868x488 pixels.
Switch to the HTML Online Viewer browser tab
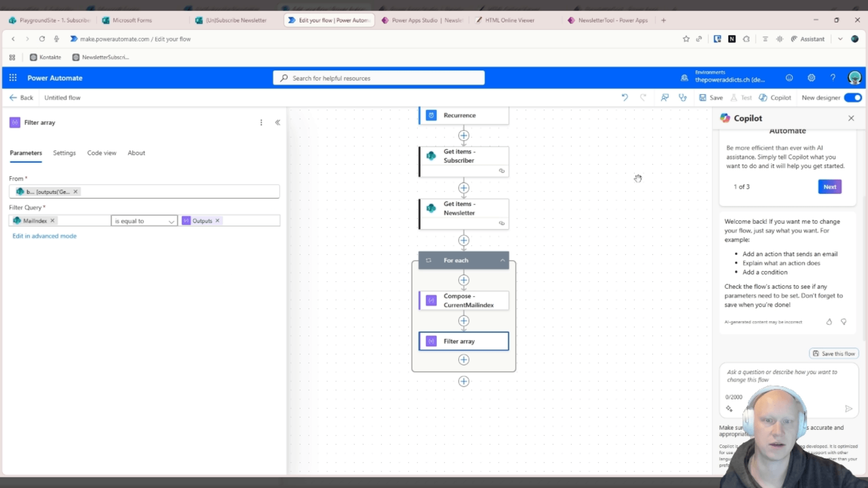pos(509,20)
